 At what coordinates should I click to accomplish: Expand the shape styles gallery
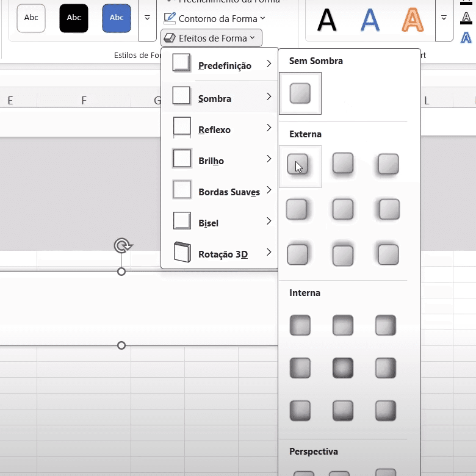tap(147, 18)
